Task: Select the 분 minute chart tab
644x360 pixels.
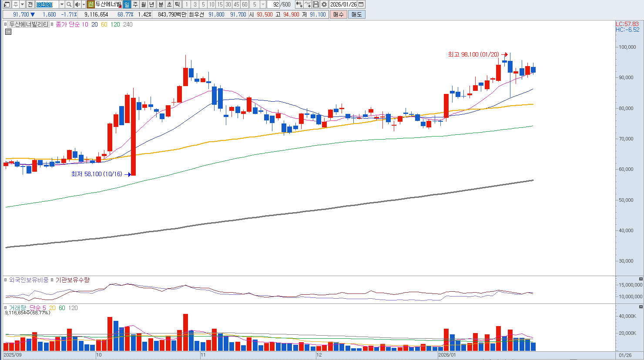Action: pyautogui.click(x=161, y=4)
